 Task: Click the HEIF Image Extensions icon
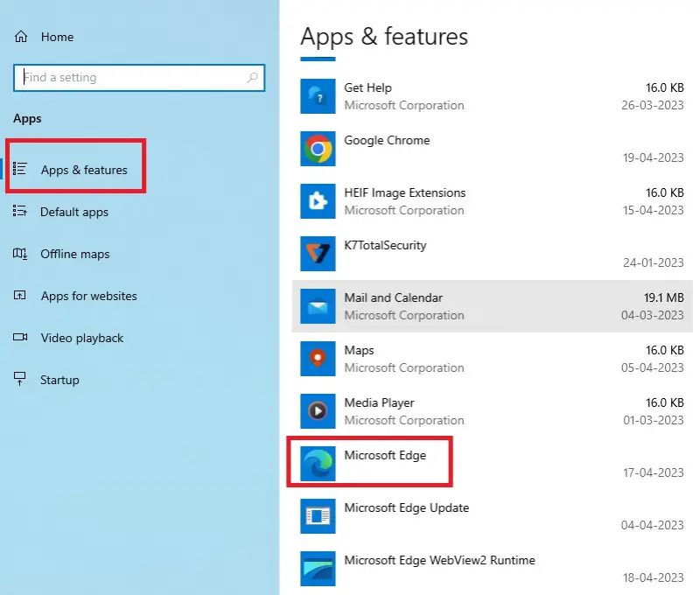pos(317,201)
